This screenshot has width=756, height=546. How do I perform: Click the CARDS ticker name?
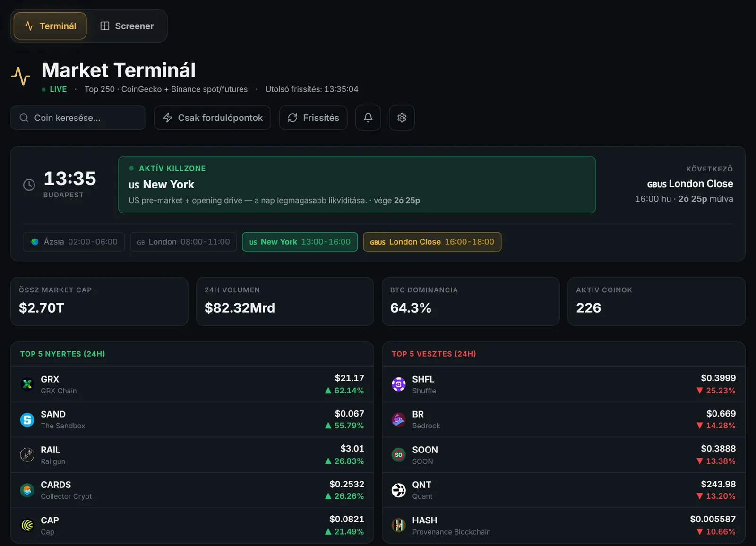56,485
